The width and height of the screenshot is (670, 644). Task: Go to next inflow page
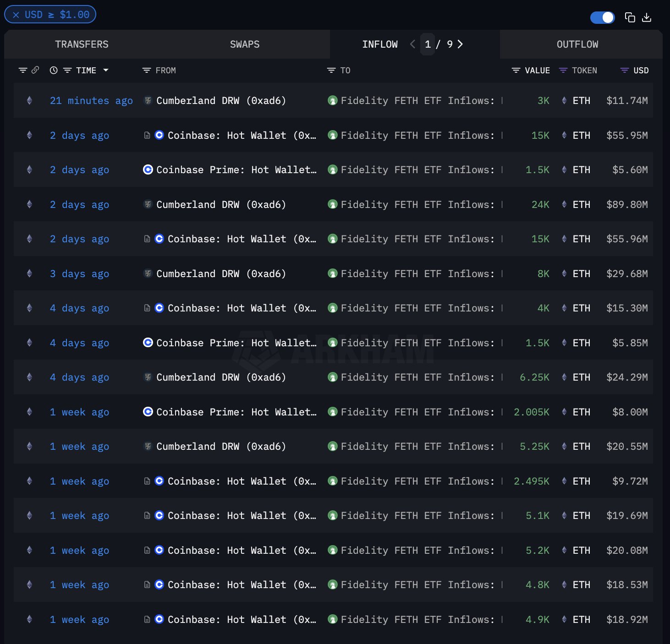[x=460, y=44]
